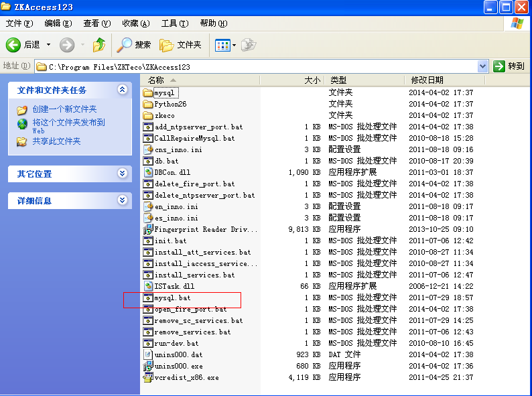Select mysql.bat file icon
This screenshot has width=532, height=396.
click(148, 298)
